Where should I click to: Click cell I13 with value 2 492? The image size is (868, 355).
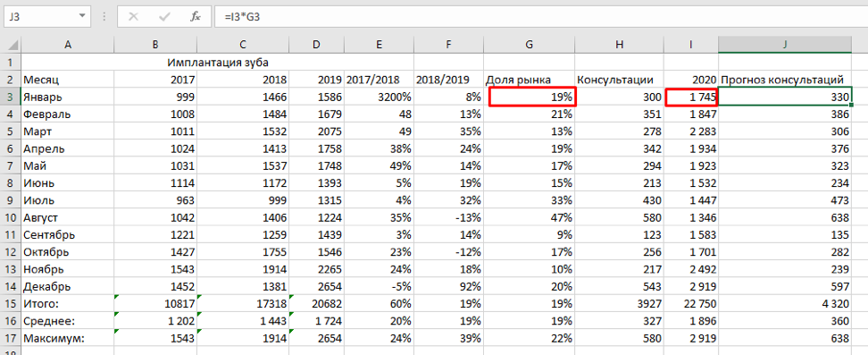tap(691, 269)
